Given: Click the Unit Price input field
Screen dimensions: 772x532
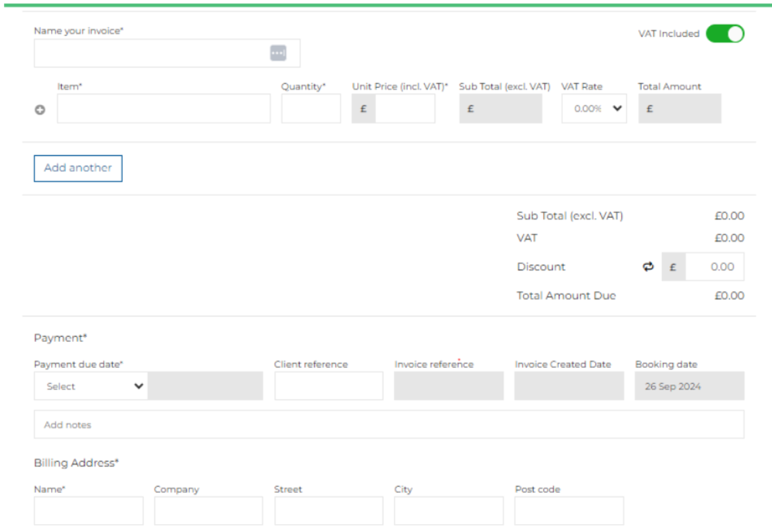Looking at the screenshot, I should tap(404, 109).
